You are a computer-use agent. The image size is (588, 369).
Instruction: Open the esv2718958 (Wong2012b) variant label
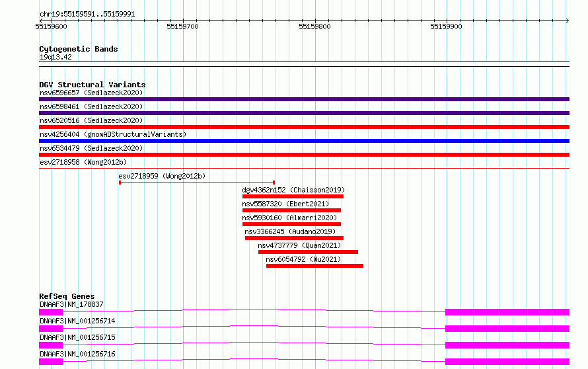click(x=83, y=162)
